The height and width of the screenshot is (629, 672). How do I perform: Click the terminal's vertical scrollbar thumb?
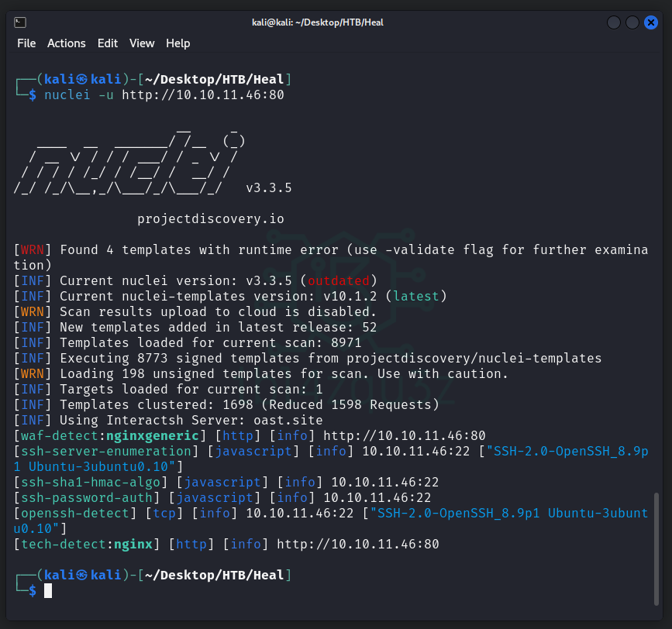click(x=657, y=543)
